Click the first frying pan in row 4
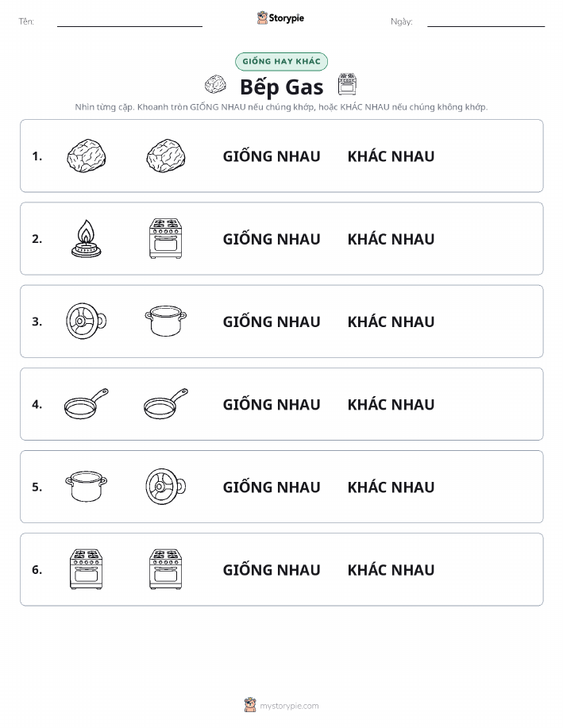Screen dimensions: 563x728 pyautogui.click(x=87, y=404)
